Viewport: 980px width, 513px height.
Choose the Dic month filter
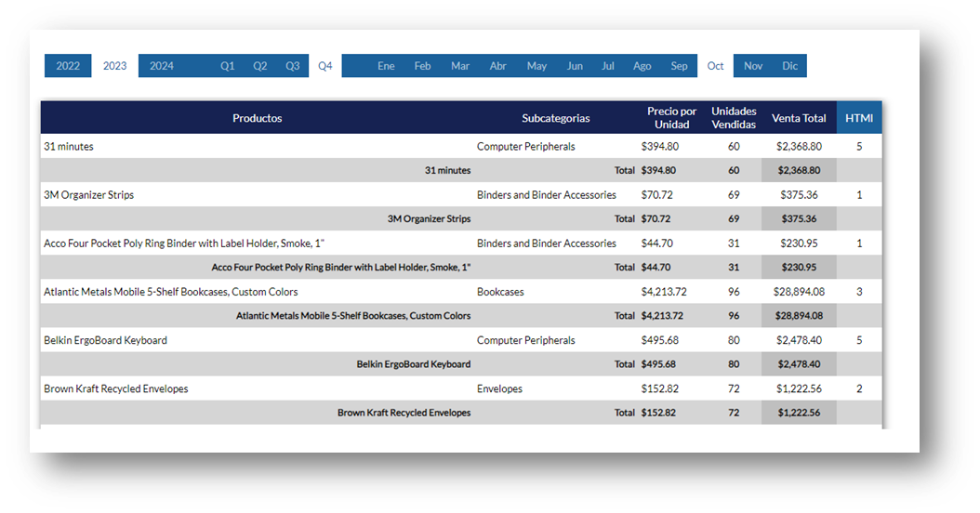[790, 66]
